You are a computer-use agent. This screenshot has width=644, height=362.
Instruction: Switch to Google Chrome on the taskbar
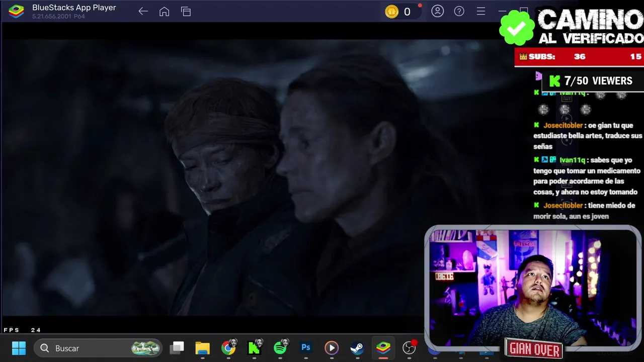[228, 348]
